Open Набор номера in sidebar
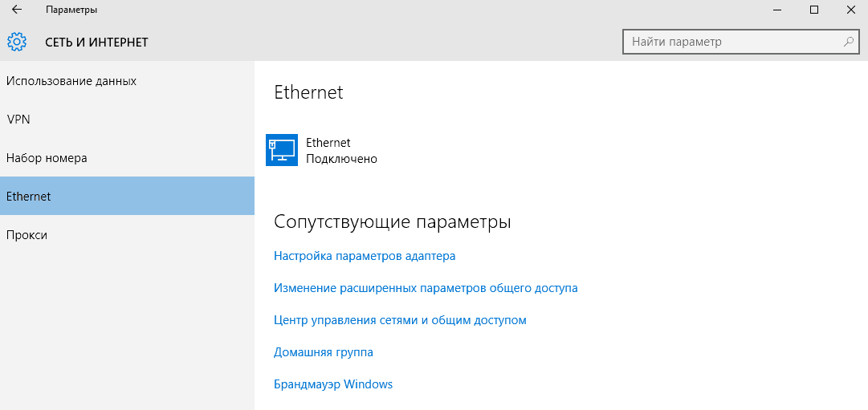Screen dimensions: 868x410 pyautogui.click(x=47, y=158)
